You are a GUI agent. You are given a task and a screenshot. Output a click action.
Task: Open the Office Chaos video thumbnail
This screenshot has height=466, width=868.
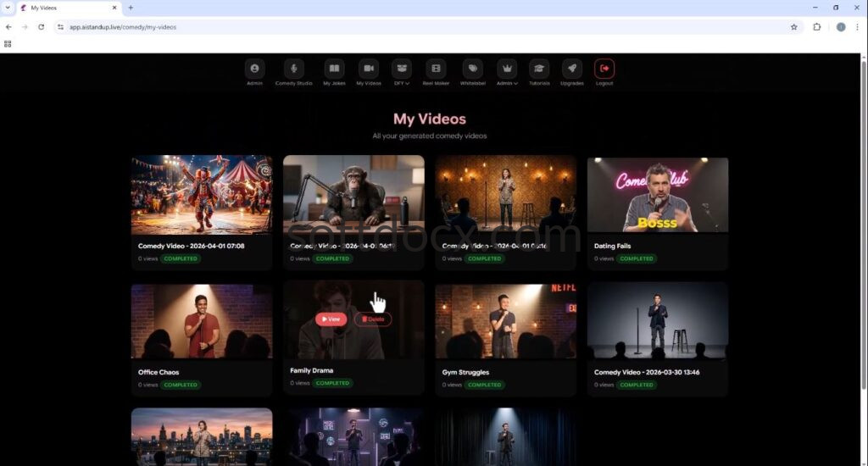[202, 322]
